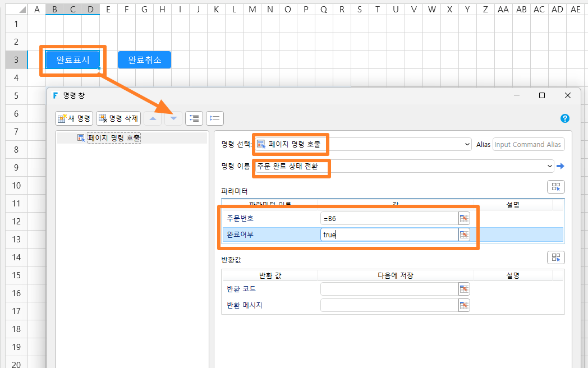Move the command up with the up arrow
588x368 pixels.
pyautogui.click(x=153, y=118)
